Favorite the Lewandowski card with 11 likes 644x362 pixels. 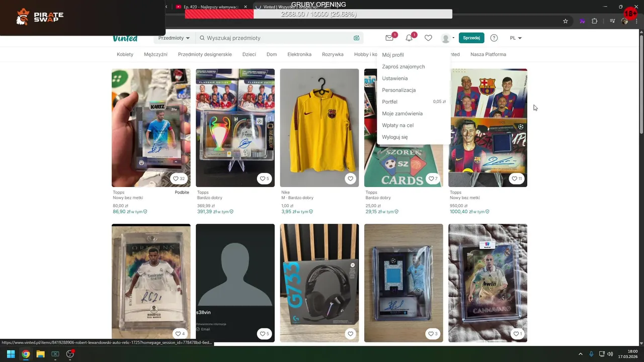click(517, 178)
